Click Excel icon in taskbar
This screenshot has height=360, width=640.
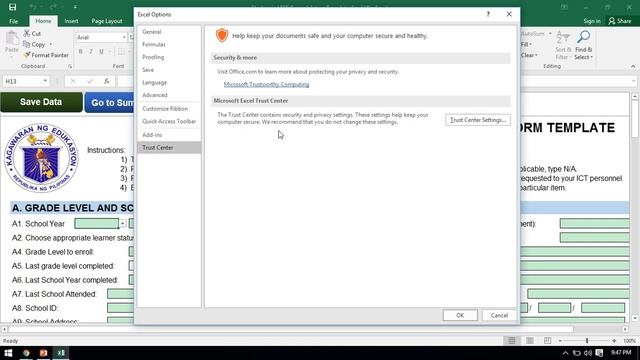point(61,353)
